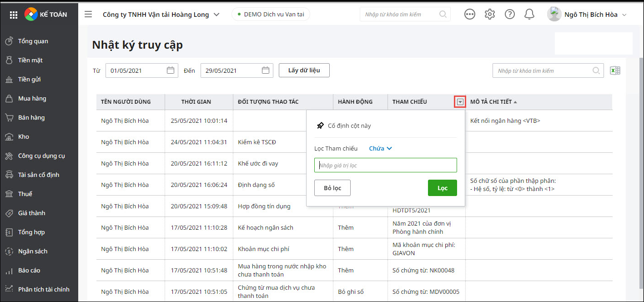Click the green Lọc button
This screenshot has width=644, height=302.
click(x=442, y=188)
